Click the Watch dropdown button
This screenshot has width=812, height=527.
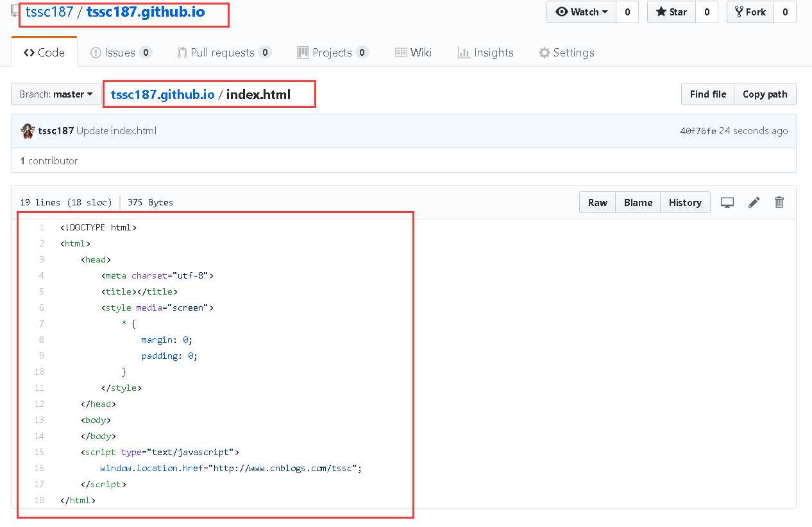pyautogui.click(x=581, y=12)
